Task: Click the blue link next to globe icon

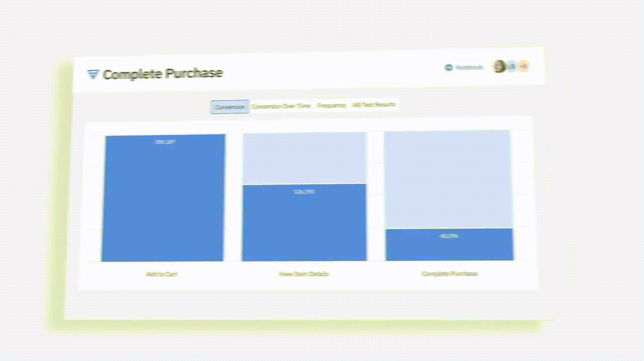Action: 469,67
